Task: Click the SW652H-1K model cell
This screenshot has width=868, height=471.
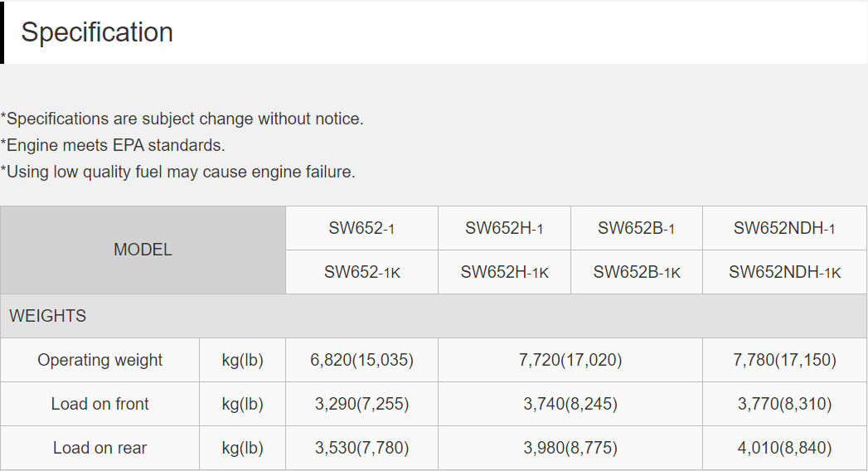Action: point(504,272)
